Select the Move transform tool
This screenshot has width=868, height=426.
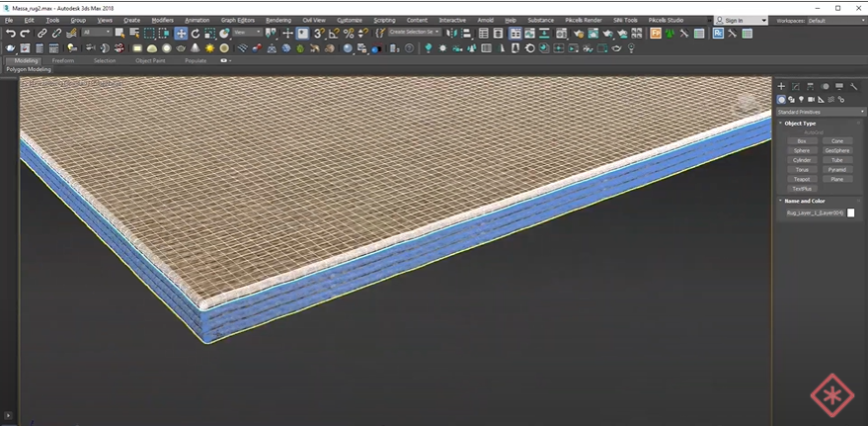coord(181,34)
